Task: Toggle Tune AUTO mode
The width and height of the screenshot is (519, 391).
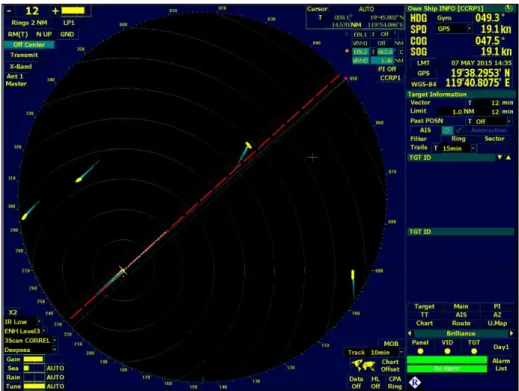Action: 55,386
